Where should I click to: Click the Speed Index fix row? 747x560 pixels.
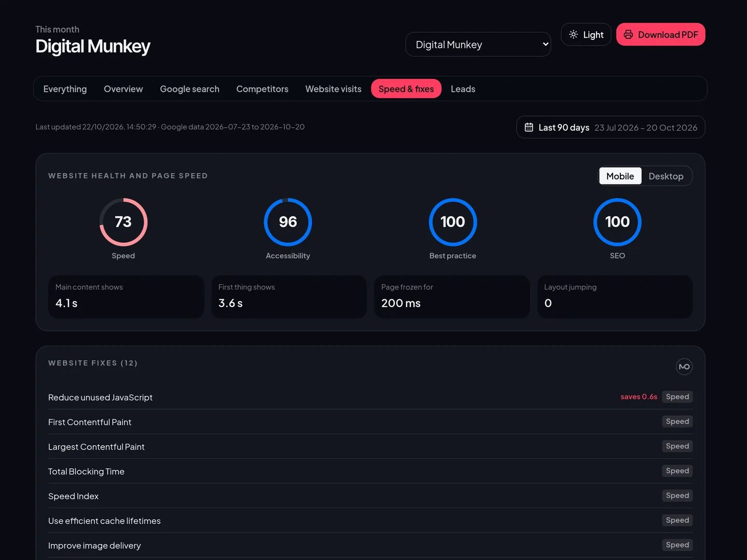pos(370,496)
